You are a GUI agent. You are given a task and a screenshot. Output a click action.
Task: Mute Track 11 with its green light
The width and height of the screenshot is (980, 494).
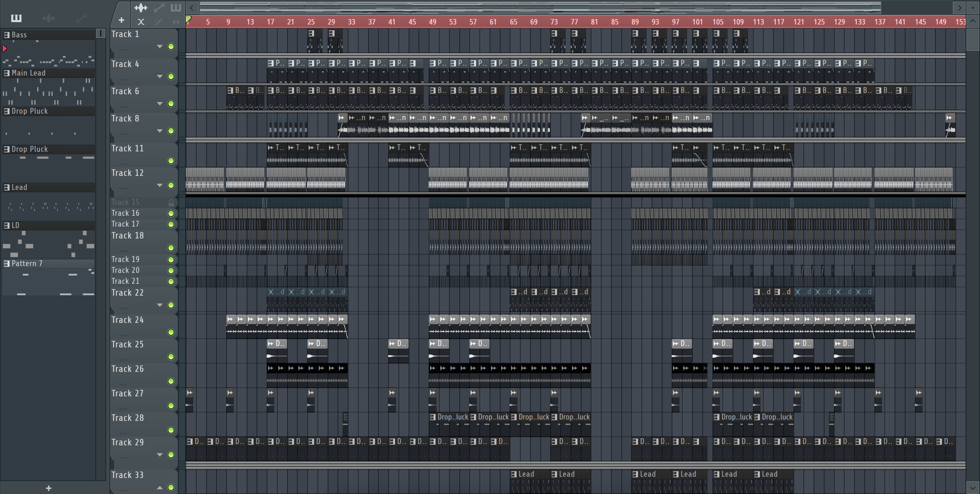click(x=171, y=161)
